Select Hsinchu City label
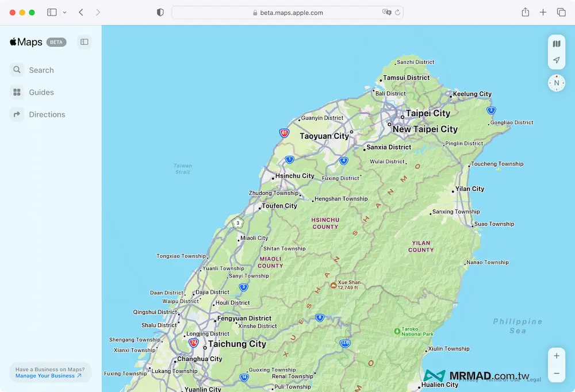Viewport: 575px width, 392px height. 294,176
